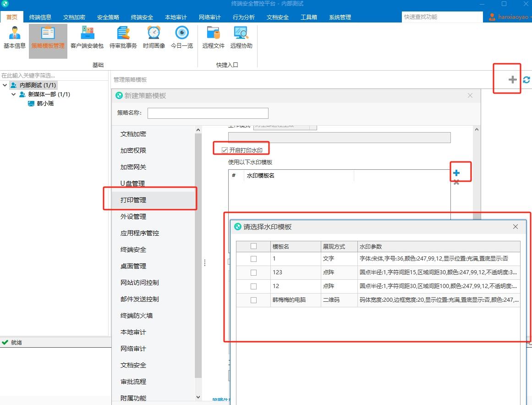Screen dimensions: 532x405
Task: Open the 终端信息 tab
Action: 40,17
